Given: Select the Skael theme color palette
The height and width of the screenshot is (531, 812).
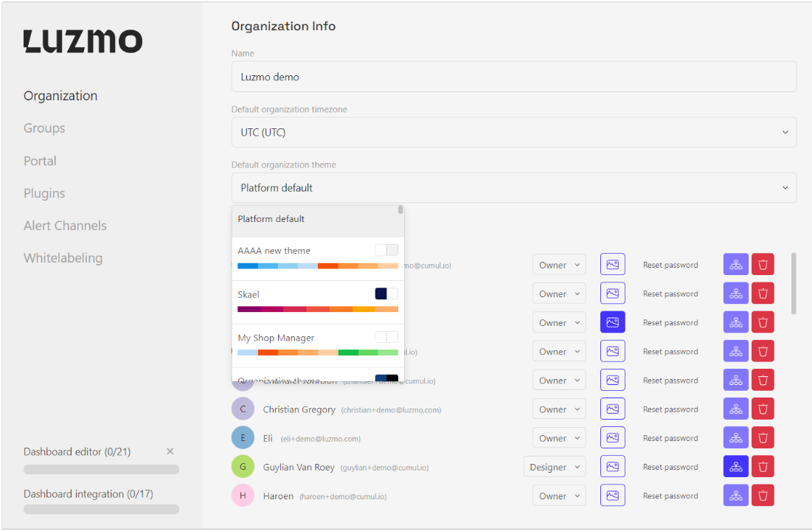Looking at the screenshot, I should [x=317, y=302].
